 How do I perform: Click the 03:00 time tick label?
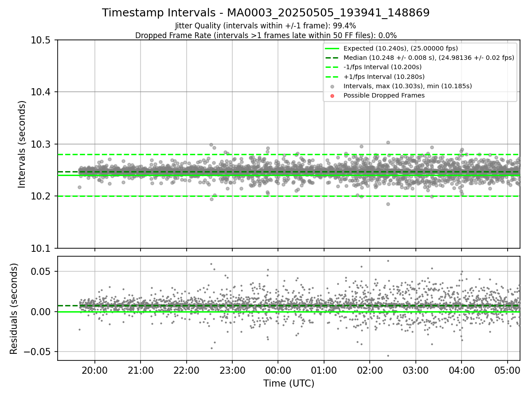click(416, 370)
